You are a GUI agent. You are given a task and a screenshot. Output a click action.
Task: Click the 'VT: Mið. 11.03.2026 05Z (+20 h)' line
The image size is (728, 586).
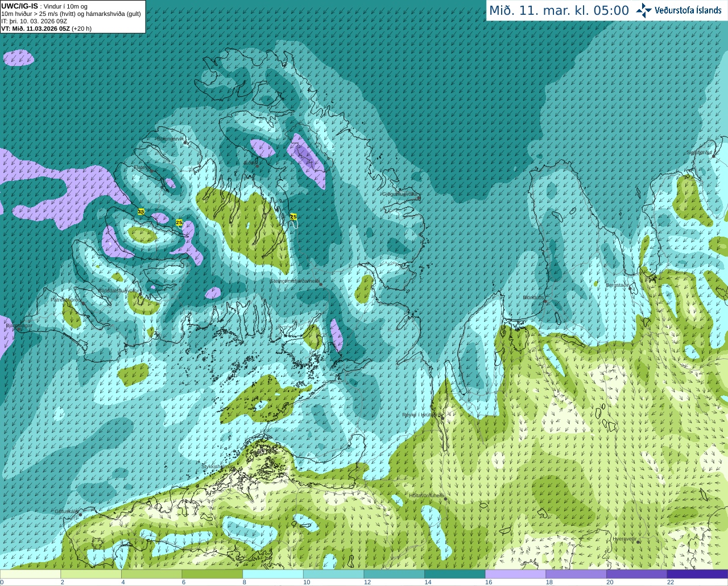46,28
